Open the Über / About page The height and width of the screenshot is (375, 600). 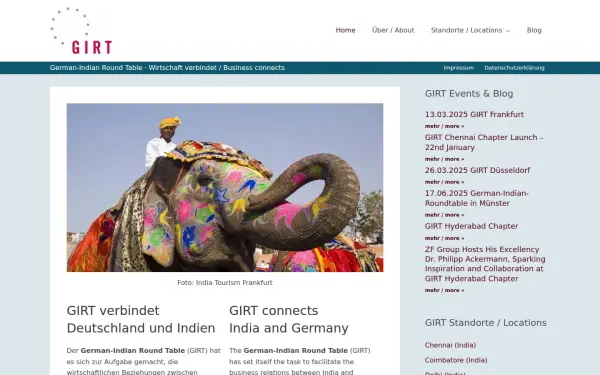(393, 30)
